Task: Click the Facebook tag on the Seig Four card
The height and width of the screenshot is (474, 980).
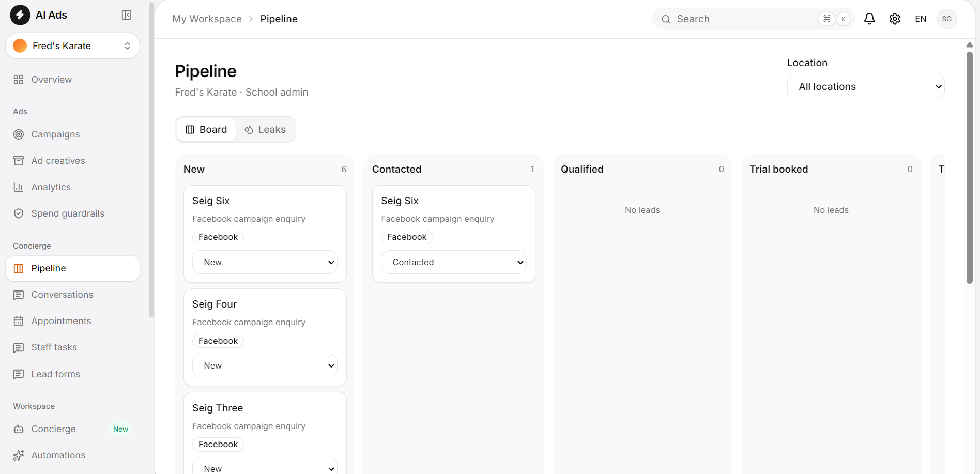Action: click(218, 341)
